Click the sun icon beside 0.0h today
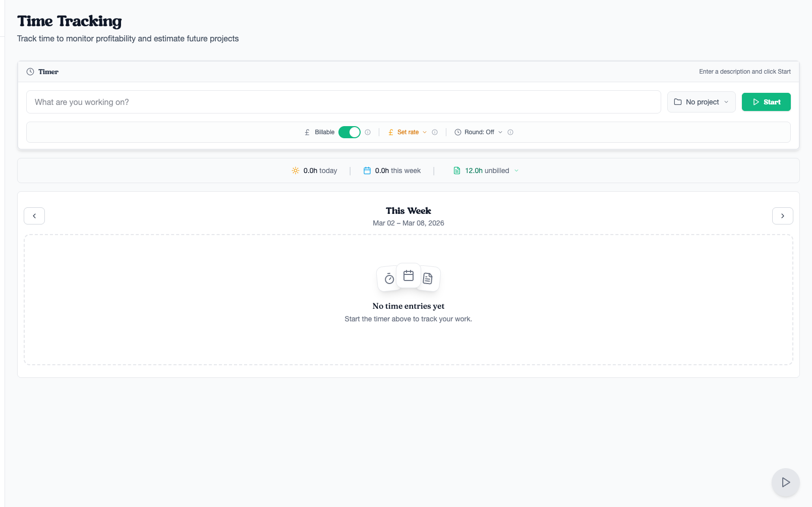This screenshot has height=507, width=812. (296, 171)
